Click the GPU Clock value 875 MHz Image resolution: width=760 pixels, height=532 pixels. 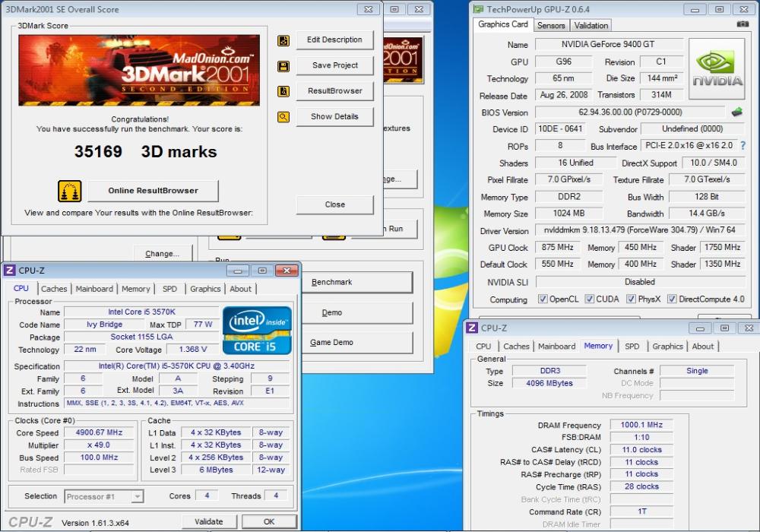(557, 248)
